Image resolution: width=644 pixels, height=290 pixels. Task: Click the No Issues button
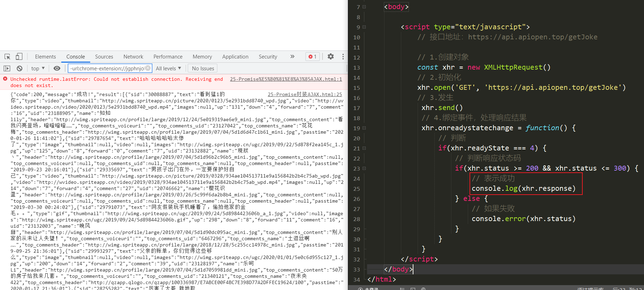(x=203, y=69)
